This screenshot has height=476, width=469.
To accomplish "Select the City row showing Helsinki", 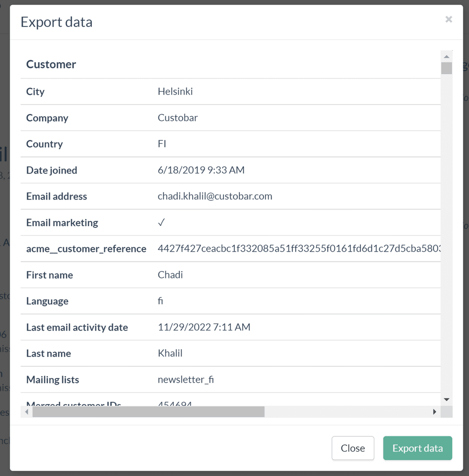I will (x=175, y=91).
